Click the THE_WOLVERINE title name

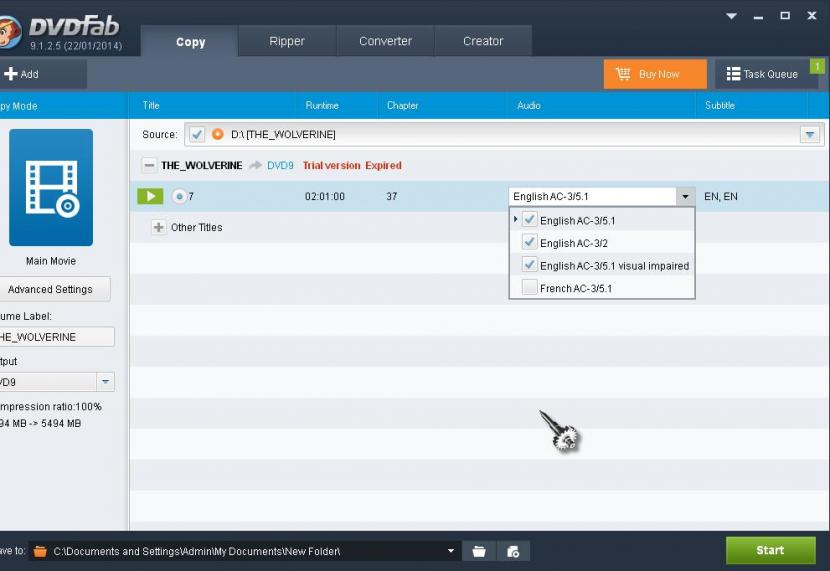click(202, 166)
